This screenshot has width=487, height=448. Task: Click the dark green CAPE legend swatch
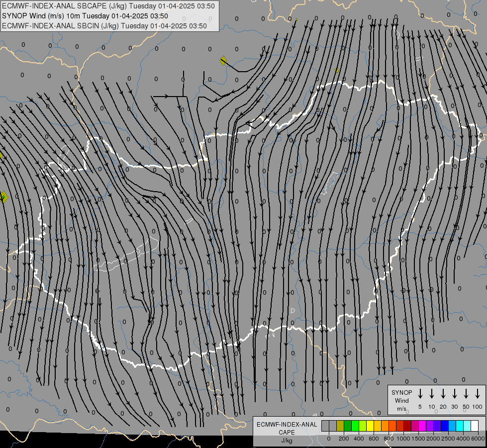click(348, 426)
